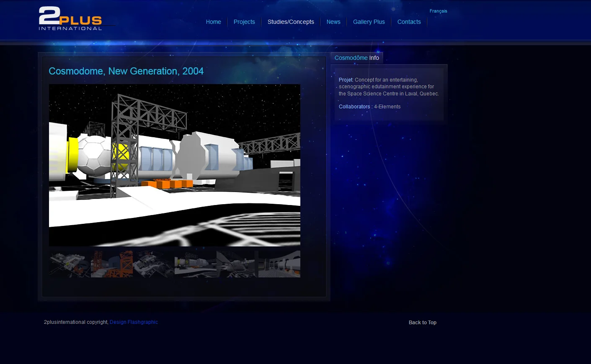
Task: Go to the Home page
Action: click(x=213, y=22)
